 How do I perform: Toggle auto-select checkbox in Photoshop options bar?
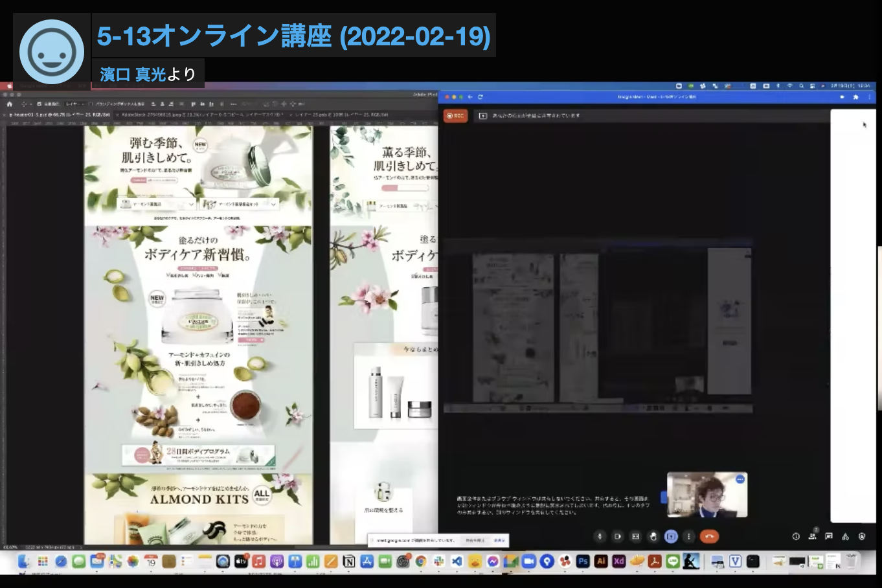tap(40, 104)
